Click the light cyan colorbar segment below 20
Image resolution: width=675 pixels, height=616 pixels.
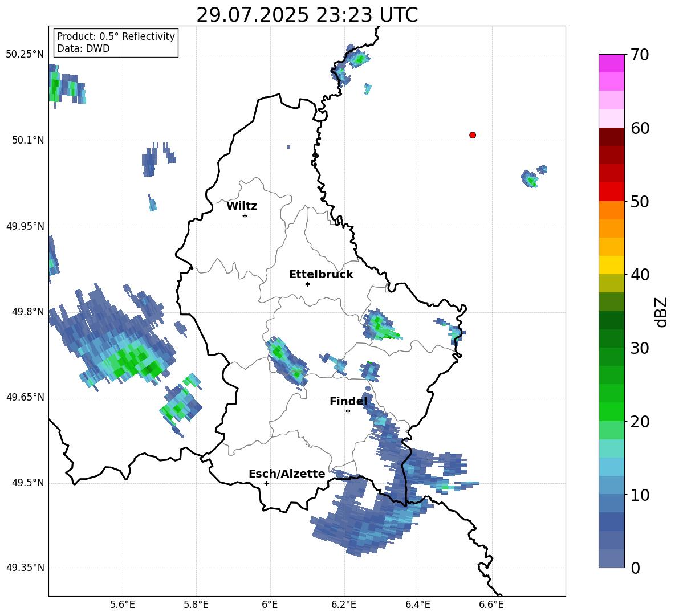tap(611, 448)
